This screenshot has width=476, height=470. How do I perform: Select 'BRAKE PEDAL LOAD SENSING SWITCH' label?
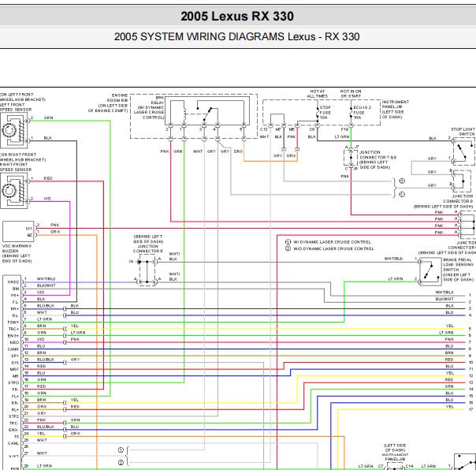click(458, 265)
